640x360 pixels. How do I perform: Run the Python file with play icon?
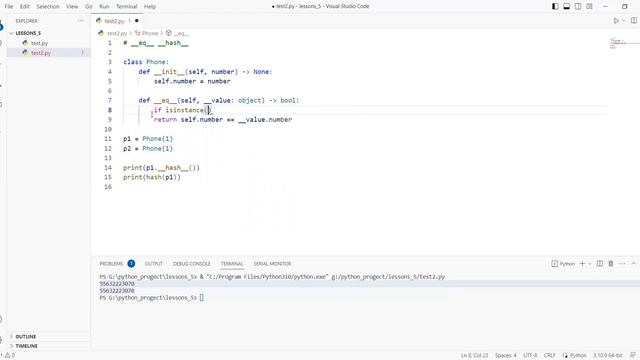(x=616, y=20)
